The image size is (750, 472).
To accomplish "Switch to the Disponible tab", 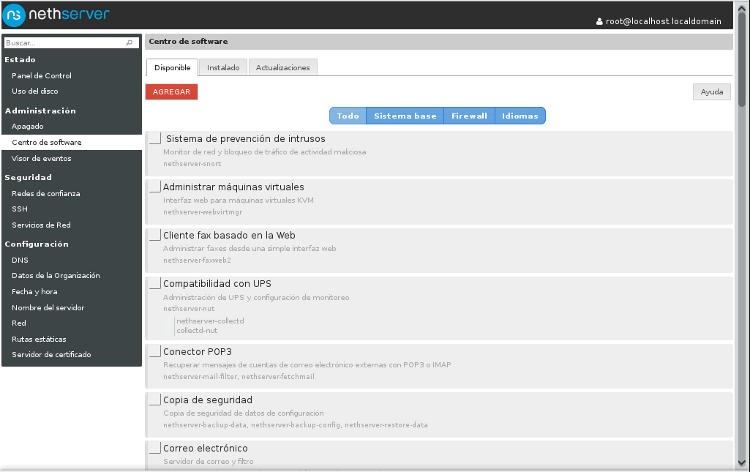I will pyautogui.click(x=172, y=67).
